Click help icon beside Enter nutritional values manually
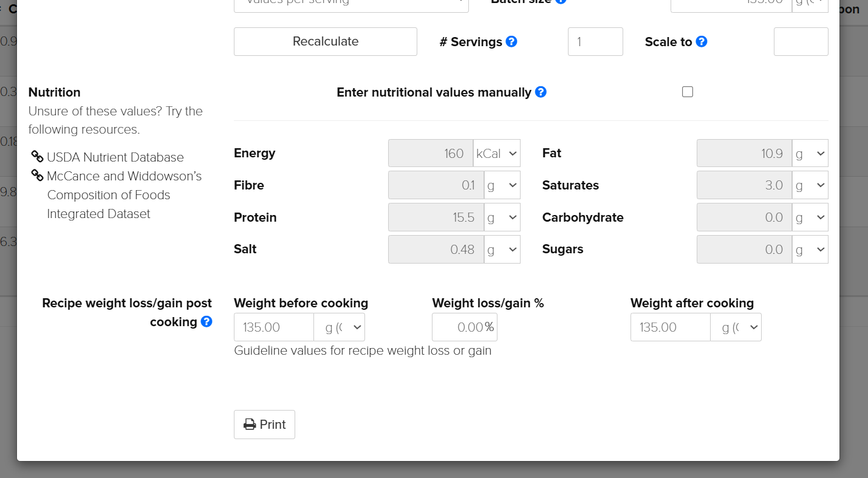This screenshot has width=868, height=478. click(x=541, y=92)
